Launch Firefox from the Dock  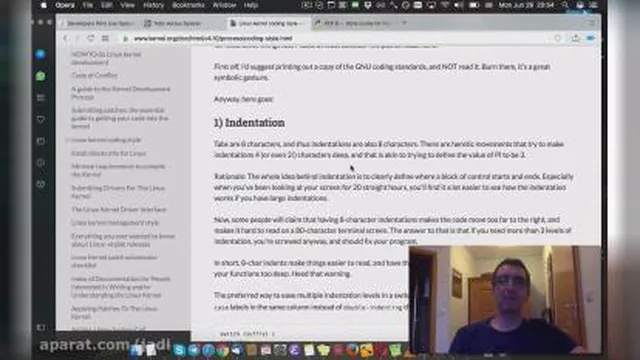click(x=352, y=350)
